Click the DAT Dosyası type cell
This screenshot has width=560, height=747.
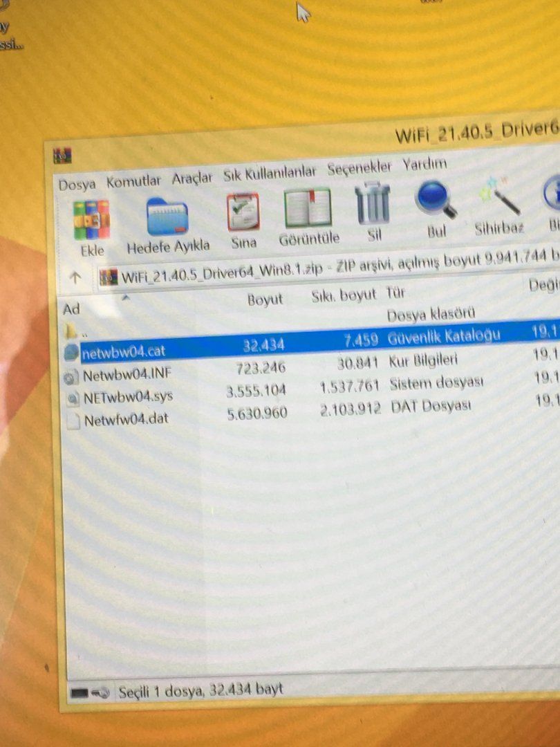pyautogui.click(x=431, y=406)
